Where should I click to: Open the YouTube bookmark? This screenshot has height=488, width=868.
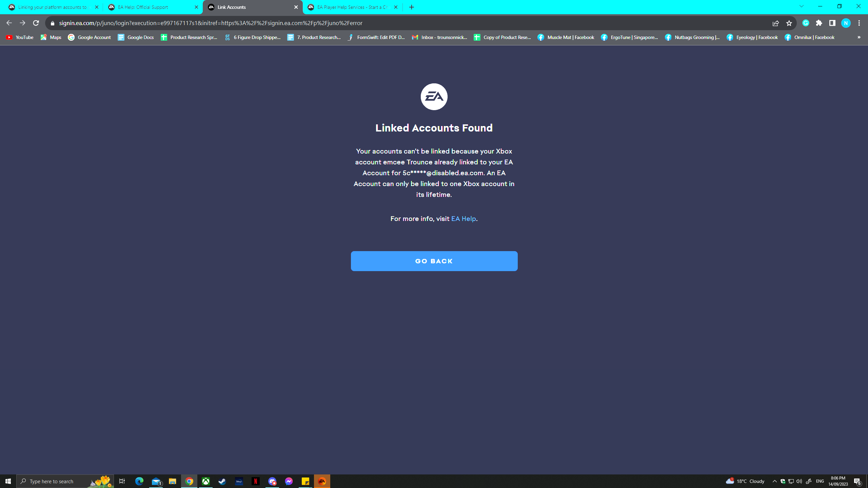(x=20, y=37)
